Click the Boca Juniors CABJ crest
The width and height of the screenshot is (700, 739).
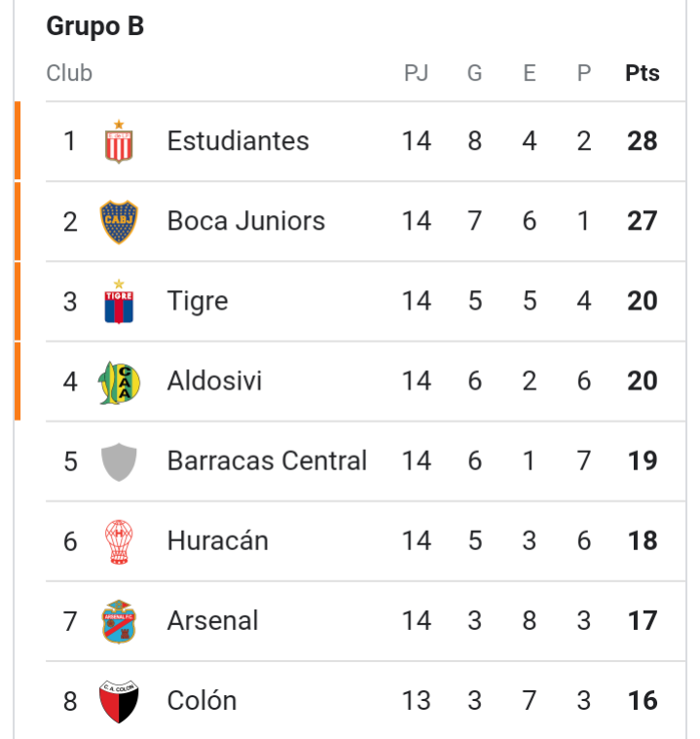(x=119, y=222)
